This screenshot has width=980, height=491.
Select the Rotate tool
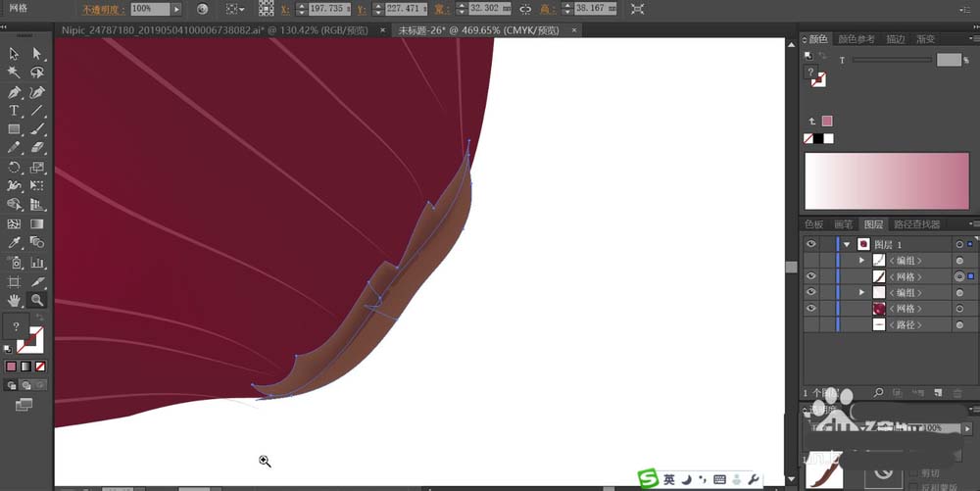pos(14,168)
